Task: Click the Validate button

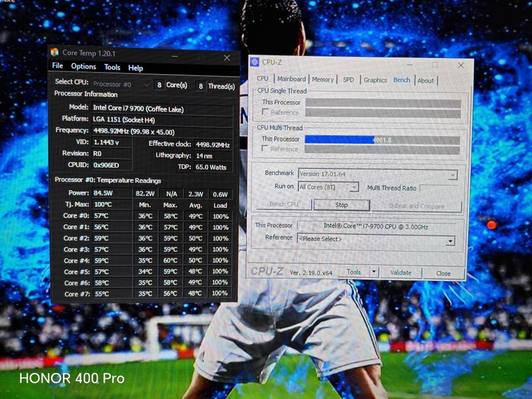Action: click(x=401, y=272)
